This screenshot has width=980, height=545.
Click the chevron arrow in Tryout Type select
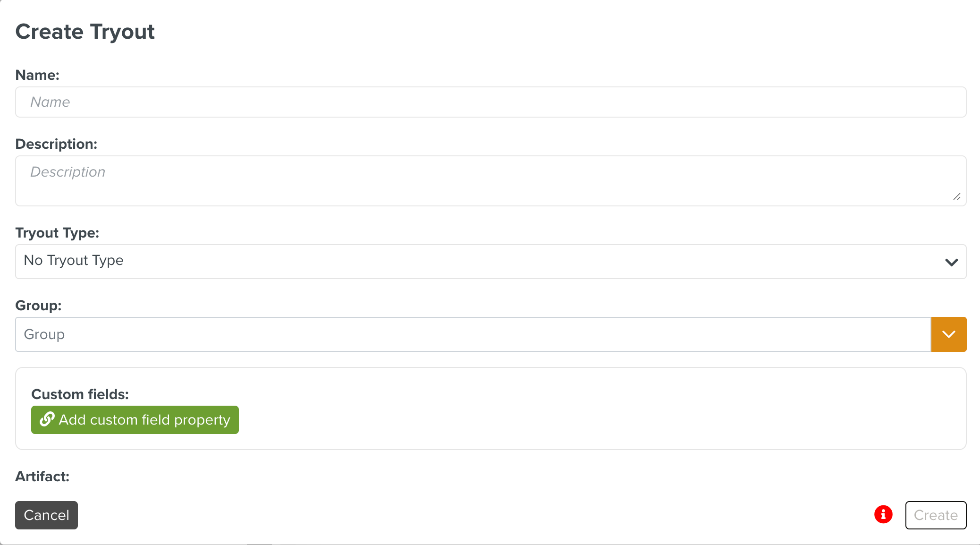point(951,262)
